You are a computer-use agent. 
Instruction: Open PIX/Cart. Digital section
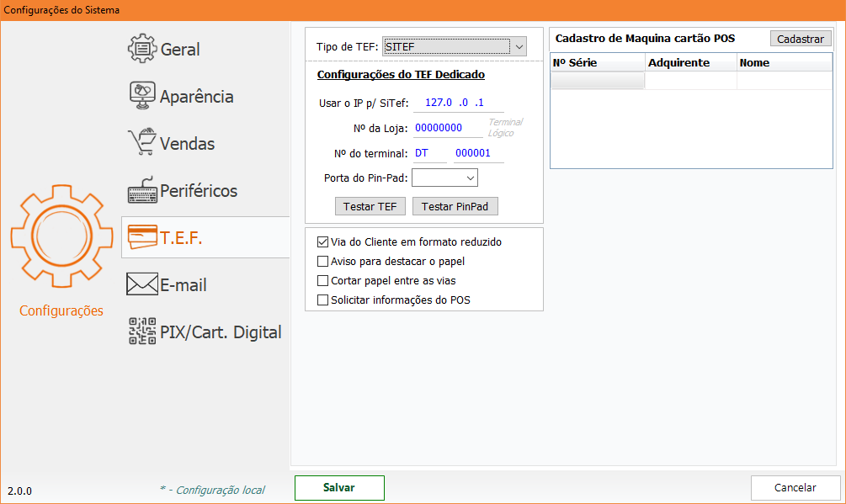click(221, 332)
